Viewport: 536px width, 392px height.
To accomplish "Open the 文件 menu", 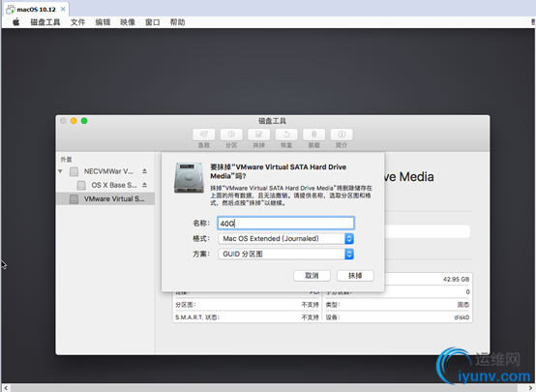I will click(x=77, y=22).
